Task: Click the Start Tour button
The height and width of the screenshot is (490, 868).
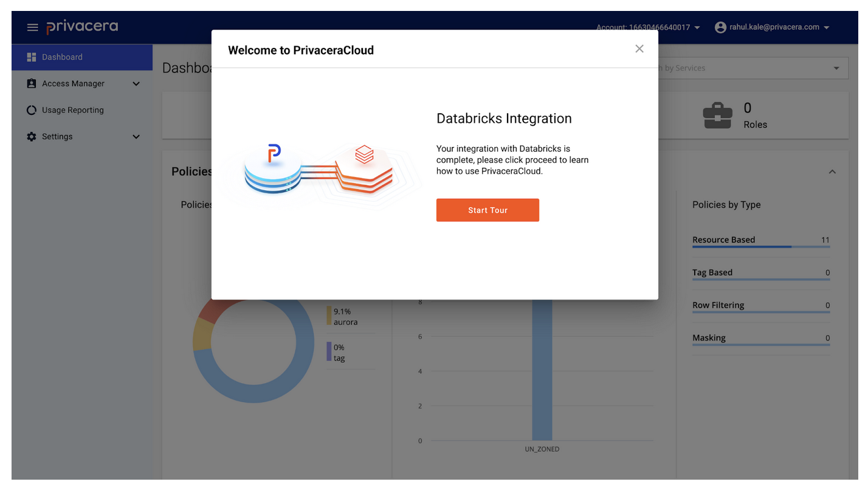Action: (x=487, y=210)
